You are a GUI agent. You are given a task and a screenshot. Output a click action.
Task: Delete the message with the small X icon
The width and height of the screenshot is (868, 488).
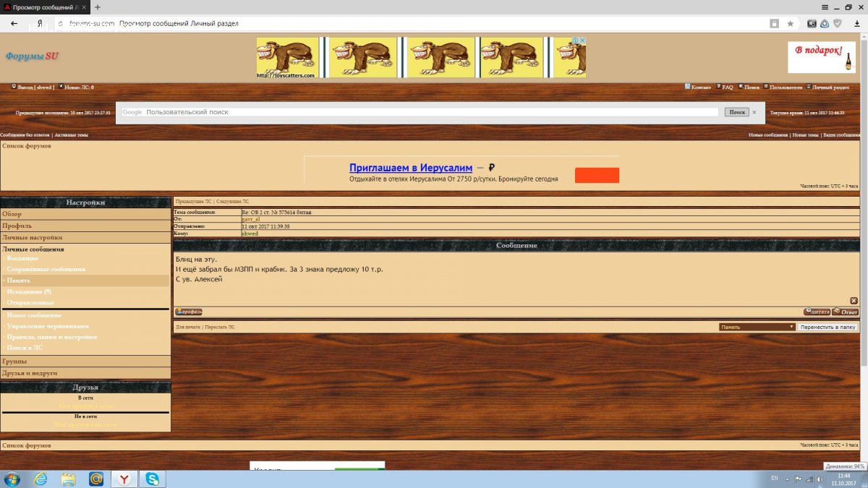tap(854, 301)
